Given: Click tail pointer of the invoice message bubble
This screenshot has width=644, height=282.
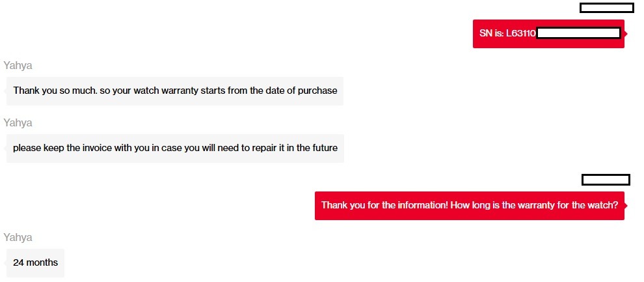Looking at the screenshot, I should [x=5, y=148].
